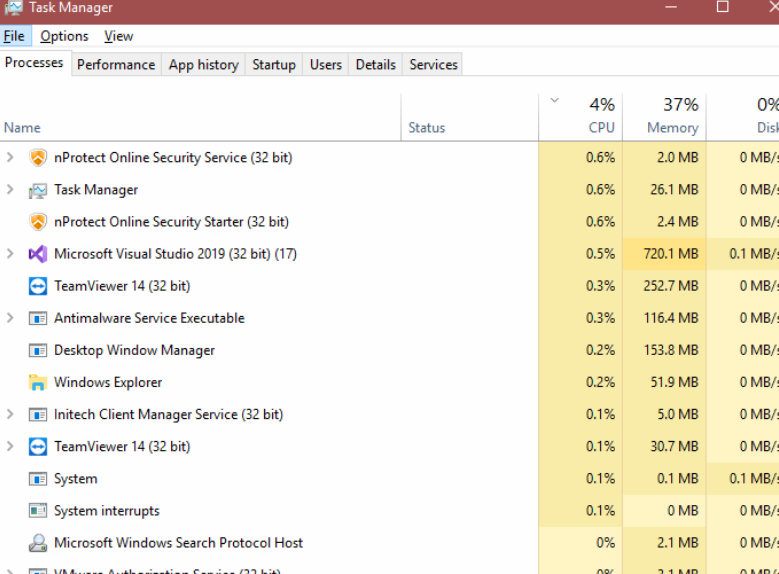Screen dimensions: 779x574
Task: Click the 116.4 MB memory cell
Action: pyautogui.click(x=665, y=318)
